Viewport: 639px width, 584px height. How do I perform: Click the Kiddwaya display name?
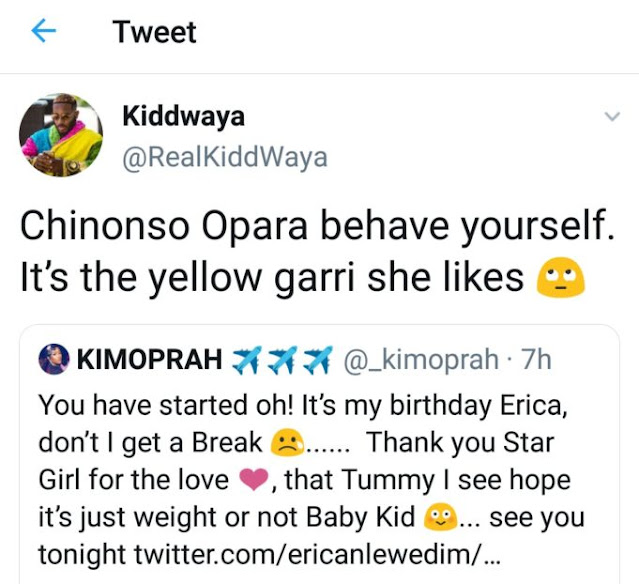(183, 116)
